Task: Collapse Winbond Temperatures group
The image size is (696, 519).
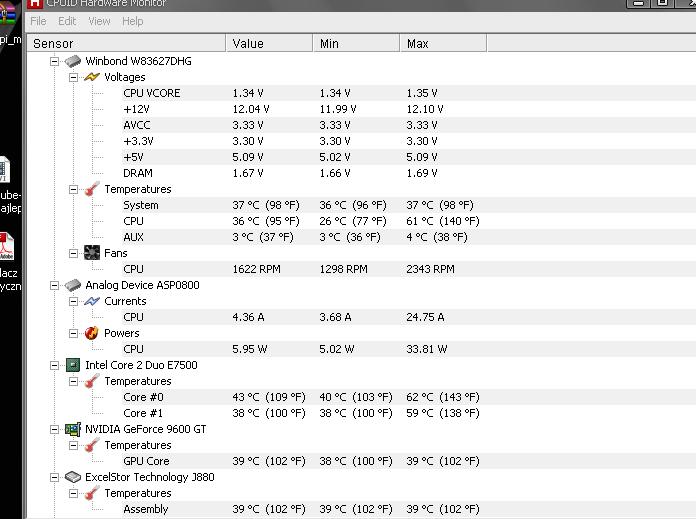Action: [x=73, y=189]
